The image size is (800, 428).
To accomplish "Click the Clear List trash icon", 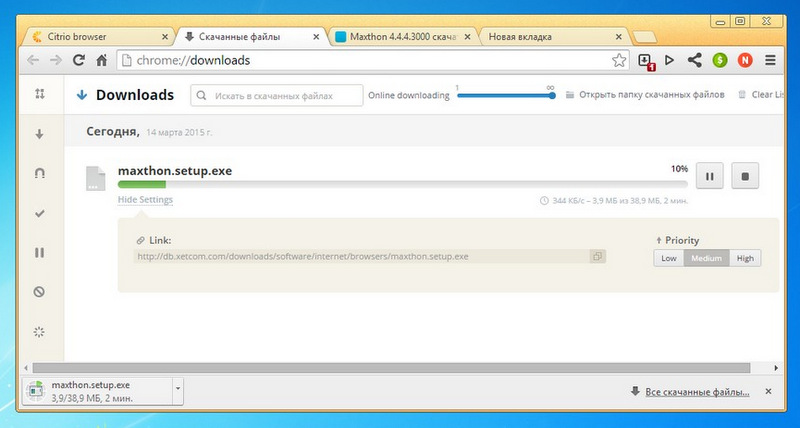I will tap(742, 95).
